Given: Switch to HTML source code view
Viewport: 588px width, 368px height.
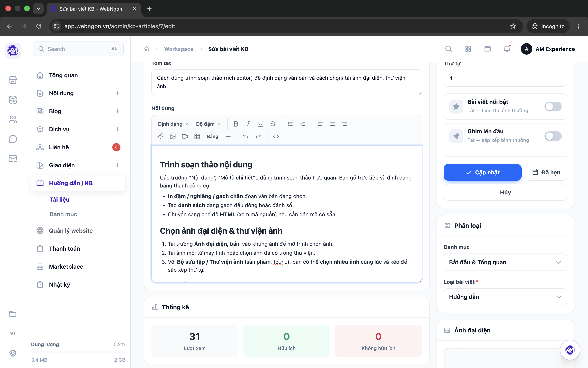Looking at the screenshot, I should pos(276,136).
